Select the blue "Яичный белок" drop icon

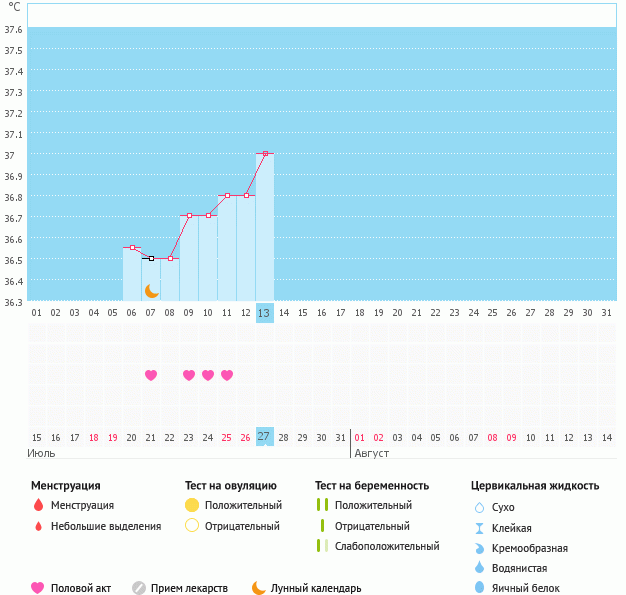[x=478, y=588]
